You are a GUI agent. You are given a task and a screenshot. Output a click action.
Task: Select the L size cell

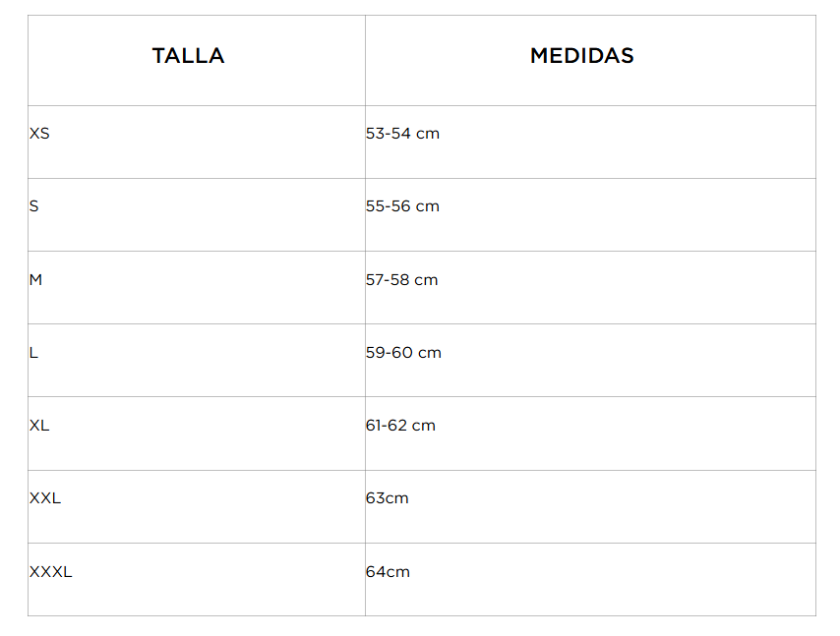(34, 353)
